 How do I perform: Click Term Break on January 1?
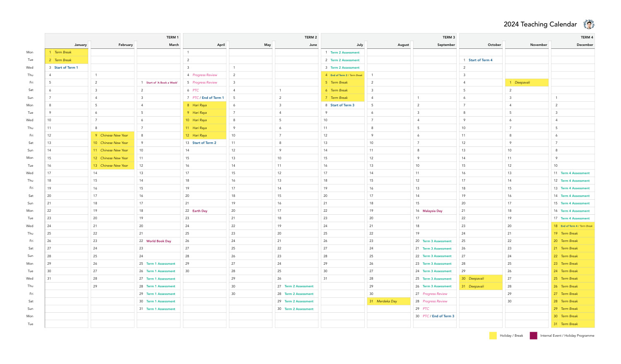coord(66,52)
